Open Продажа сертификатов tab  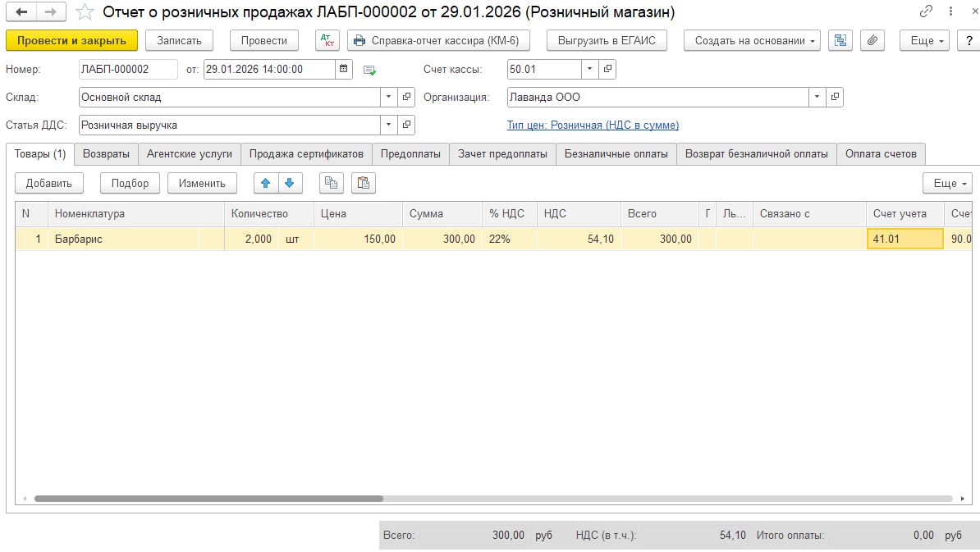coord(306,154)
